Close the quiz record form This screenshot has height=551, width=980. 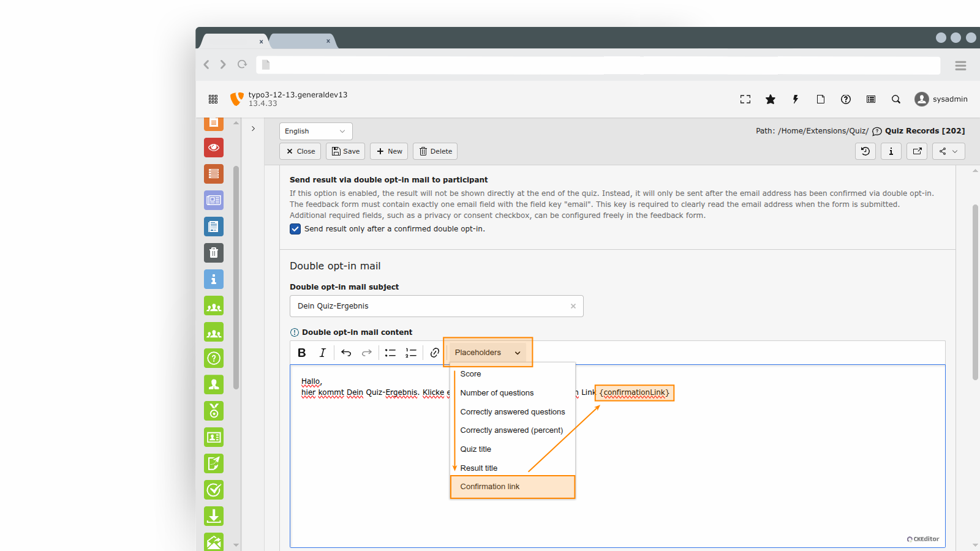pyautogui.click(x=300, y=151)
